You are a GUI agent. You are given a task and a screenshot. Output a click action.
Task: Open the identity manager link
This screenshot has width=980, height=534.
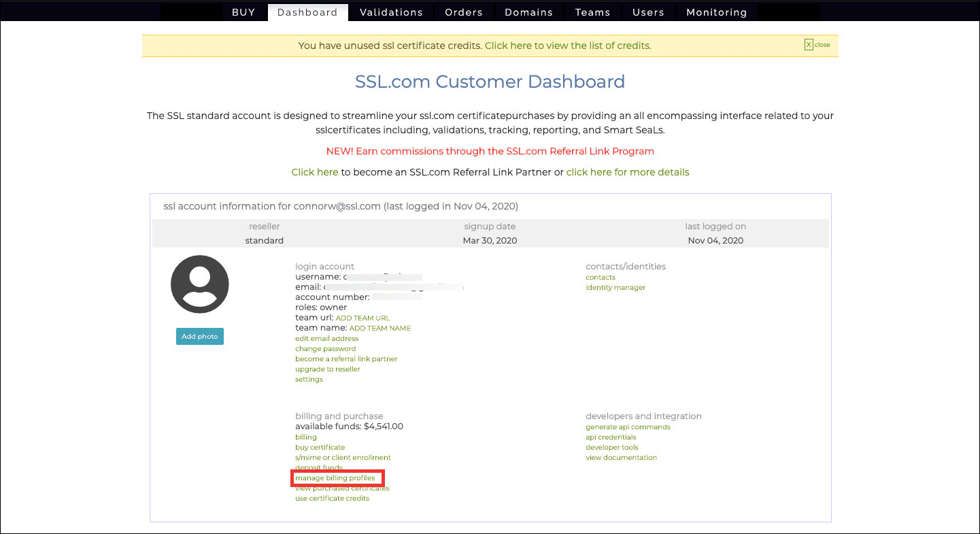pos(615,288)
